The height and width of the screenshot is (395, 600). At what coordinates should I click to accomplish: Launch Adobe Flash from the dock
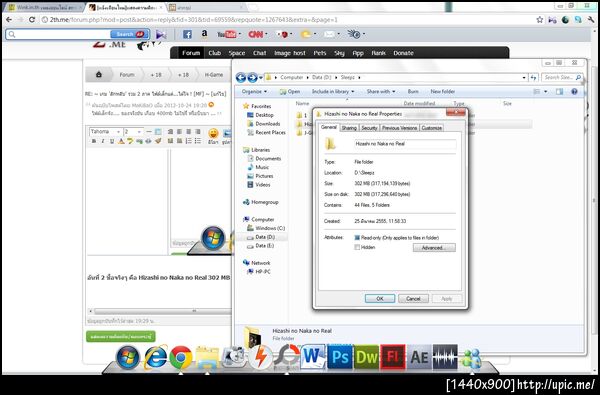[x=393, y=357]
